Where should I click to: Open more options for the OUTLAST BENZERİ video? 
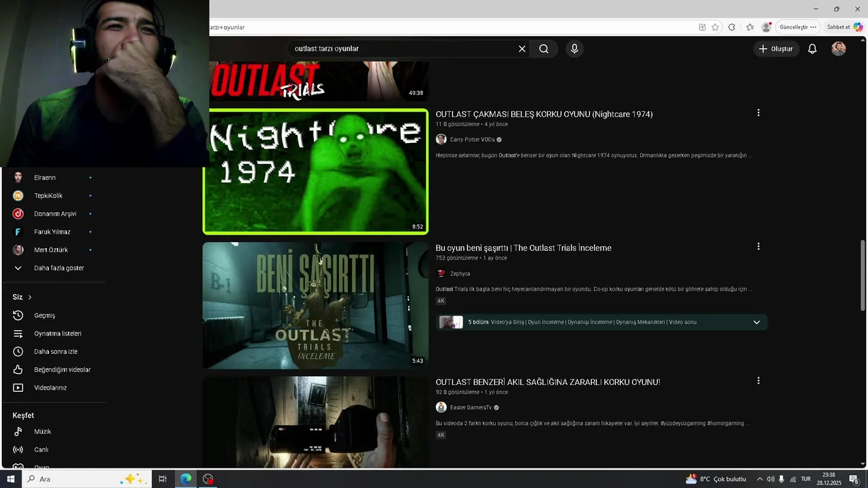point(758,381)
